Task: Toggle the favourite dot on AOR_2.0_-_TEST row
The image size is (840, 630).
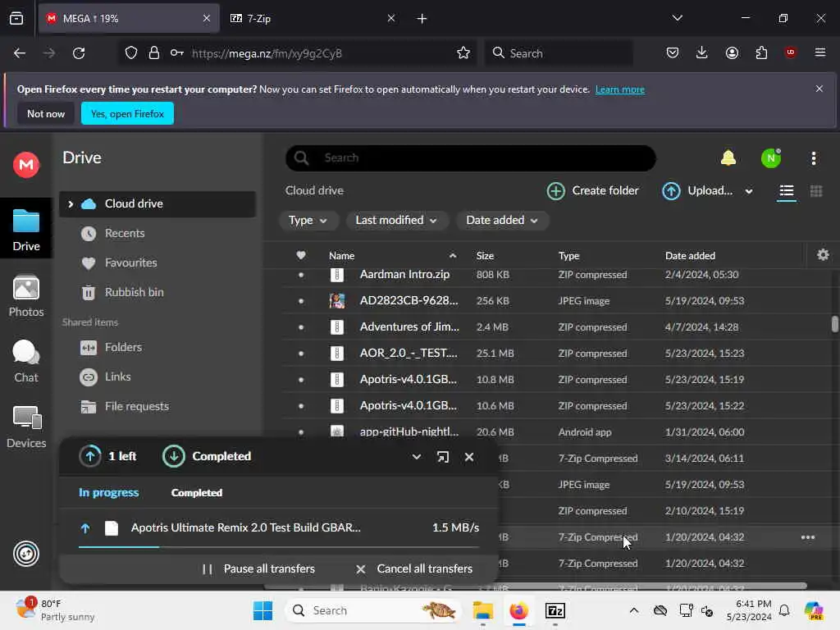Action: [301, 354]
